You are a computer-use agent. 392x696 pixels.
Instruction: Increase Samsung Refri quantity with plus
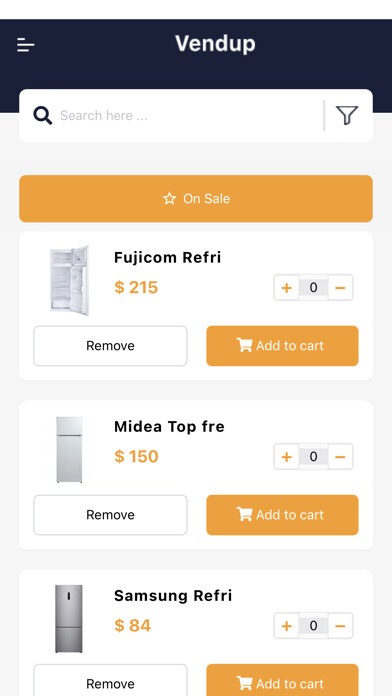(x=286, y=626)
